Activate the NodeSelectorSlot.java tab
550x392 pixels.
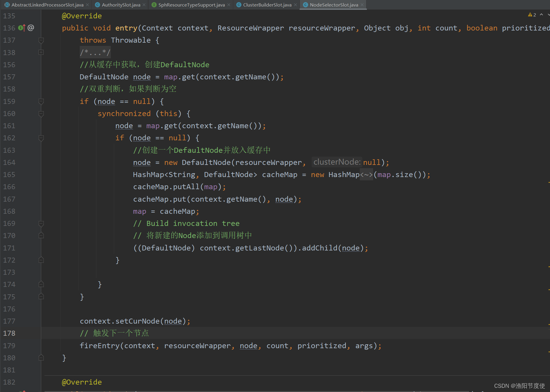[334, 5]
